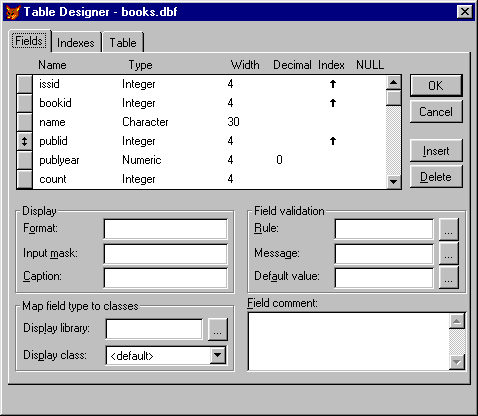The image size is (478, 416).
Task: Click the Insert button
Action: coord(436,151)
